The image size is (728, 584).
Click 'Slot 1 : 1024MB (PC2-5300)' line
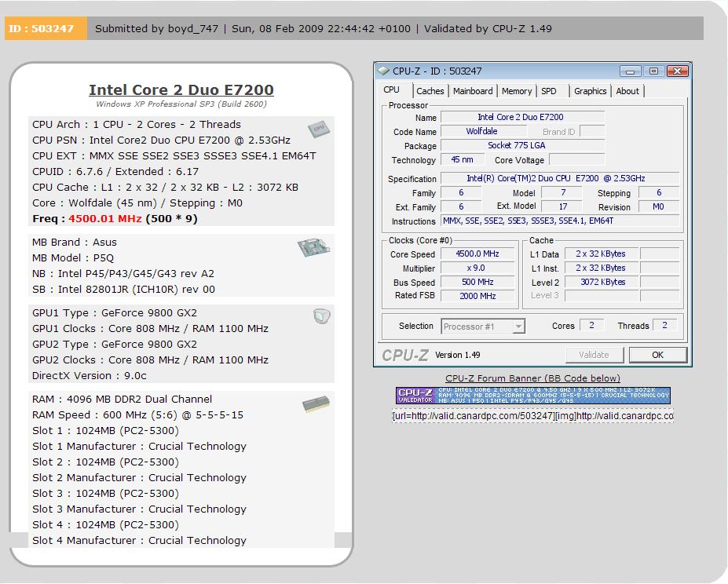pos(105,431)
